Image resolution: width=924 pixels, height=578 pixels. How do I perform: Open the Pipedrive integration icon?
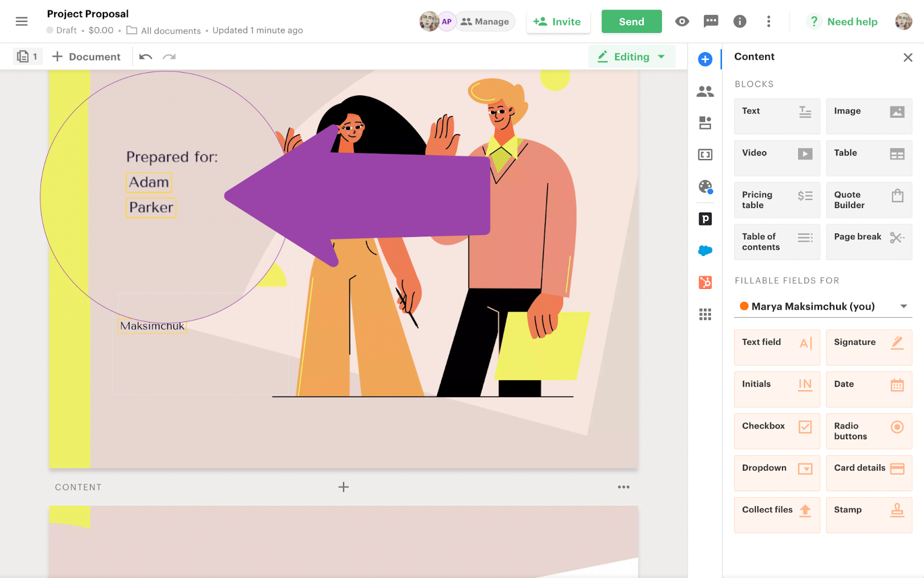point(705,218)
